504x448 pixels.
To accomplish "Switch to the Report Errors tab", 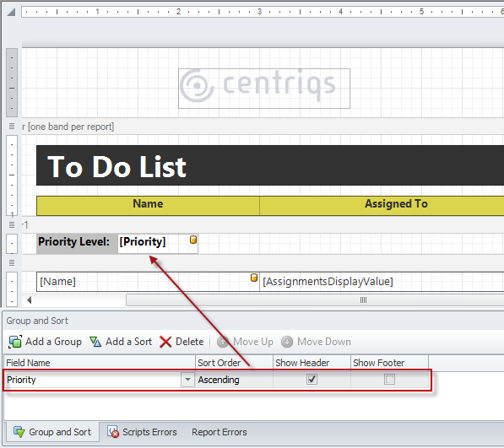I will pos(219,432).
